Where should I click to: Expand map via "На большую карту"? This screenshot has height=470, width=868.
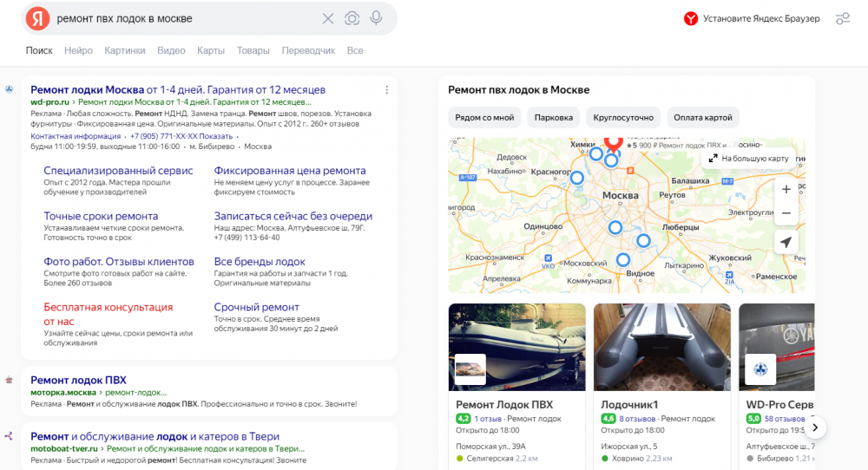click(748, 158)
